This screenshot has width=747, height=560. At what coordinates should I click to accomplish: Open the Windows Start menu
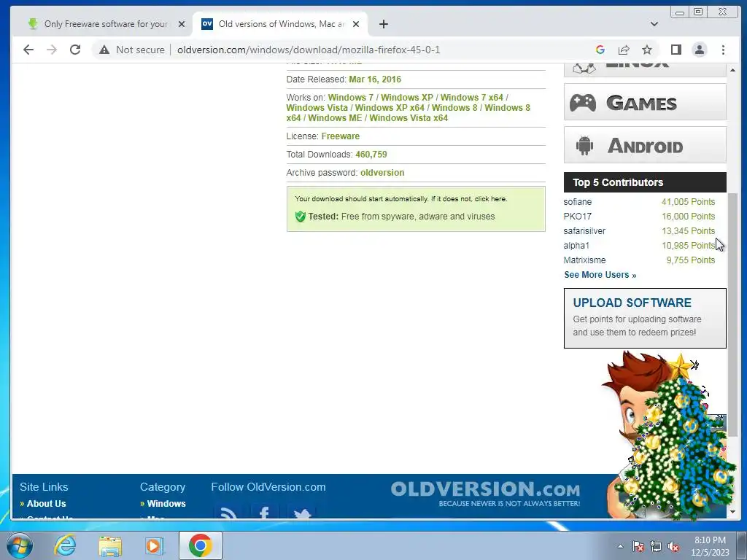(x=20, y=545)
